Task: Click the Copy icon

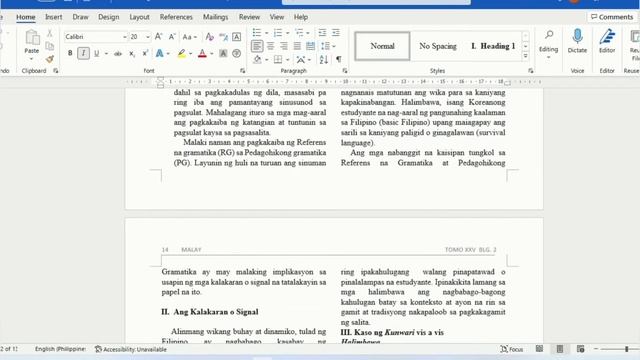Action: [50, 46]
